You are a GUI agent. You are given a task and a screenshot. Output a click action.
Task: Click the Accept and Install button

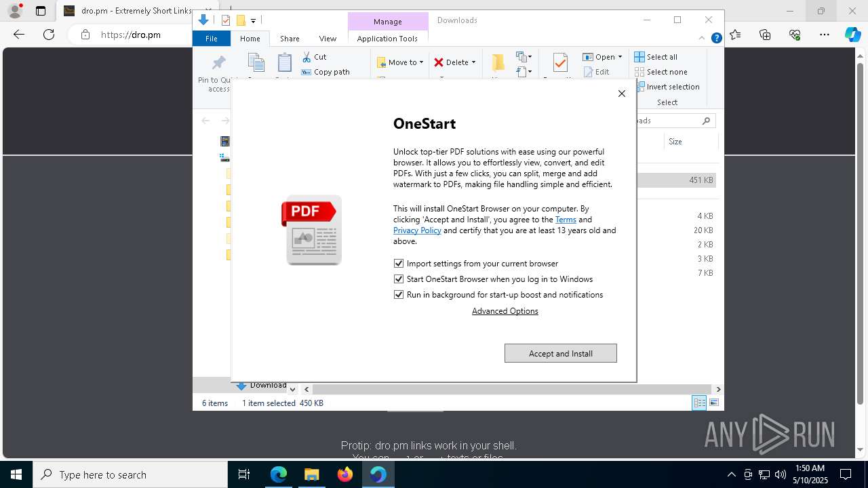point(561,353)
